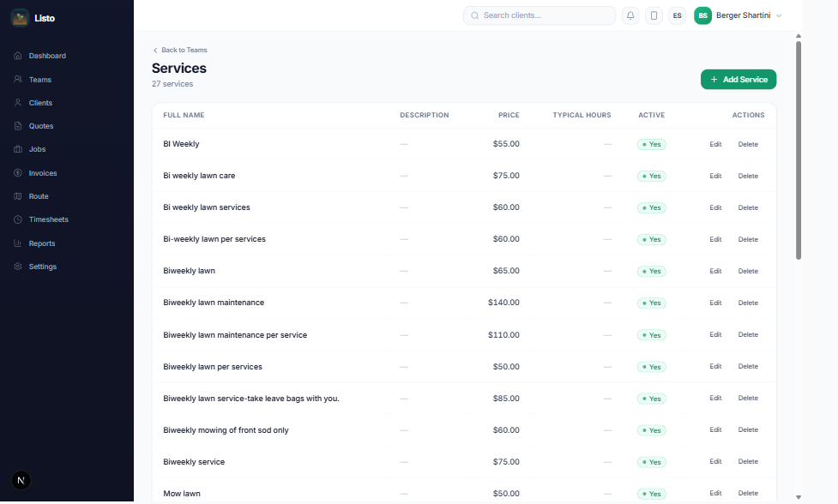Click the Add Service button
The width and height of the screenshot is (838, 504).
[738, 80]
